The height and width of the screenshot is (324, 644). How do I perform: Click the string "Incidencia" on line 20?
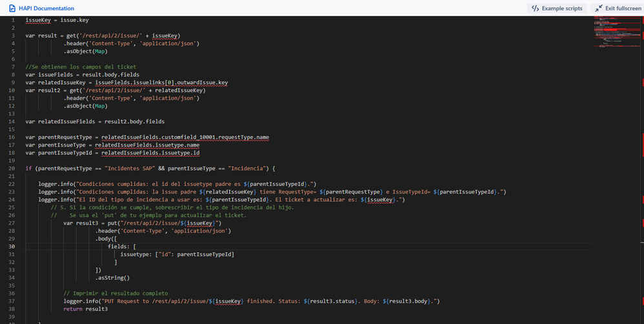(x=247, y=168)
